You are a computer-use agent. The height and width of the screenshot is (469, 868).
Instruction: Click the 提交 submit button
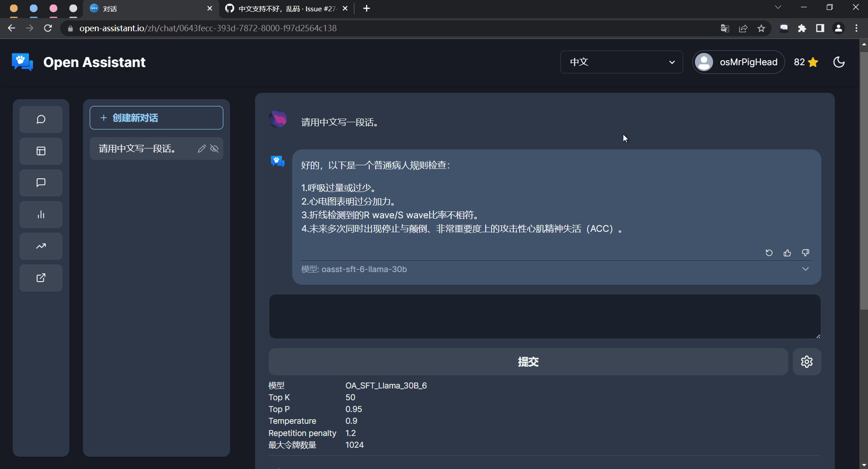[x=528, y=362]
